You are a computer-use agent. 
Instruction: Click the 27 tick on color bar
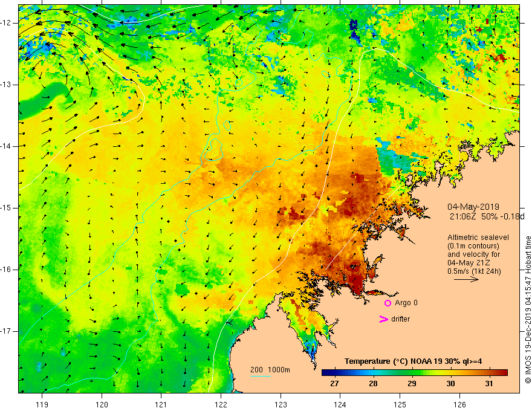[334, 384]
